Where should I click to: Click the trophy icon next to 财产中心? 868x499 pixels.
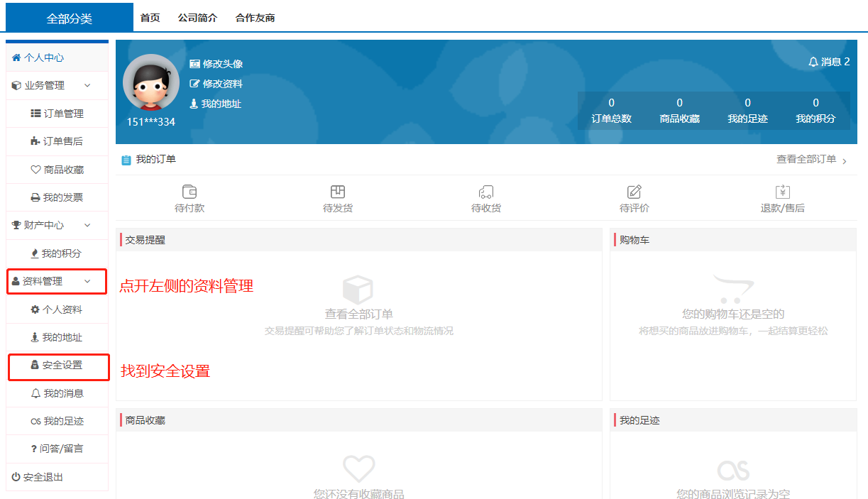tap(16, 225)
